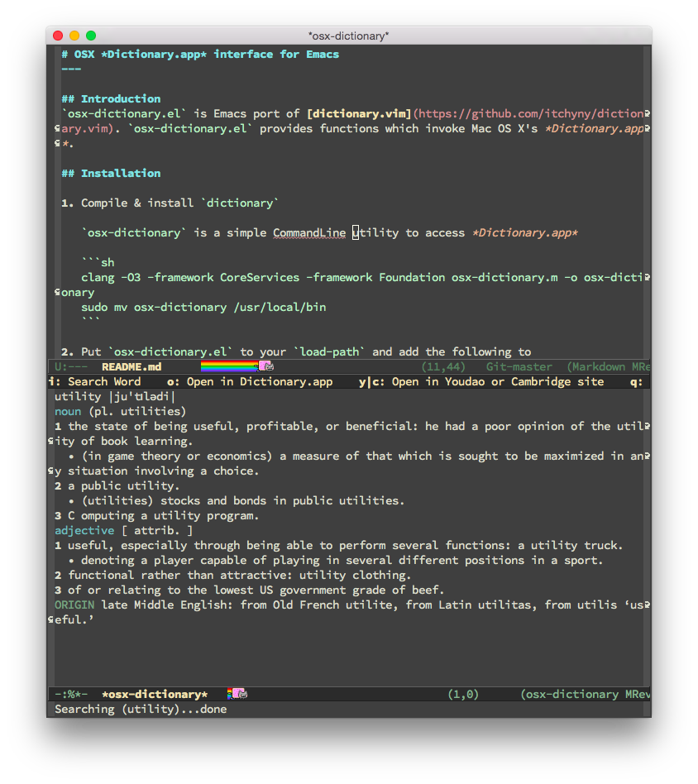This screenshot has width=698, height=784.
Task: Click 'Searching (utility)...done' echo area message
Action: click(141, 709)
